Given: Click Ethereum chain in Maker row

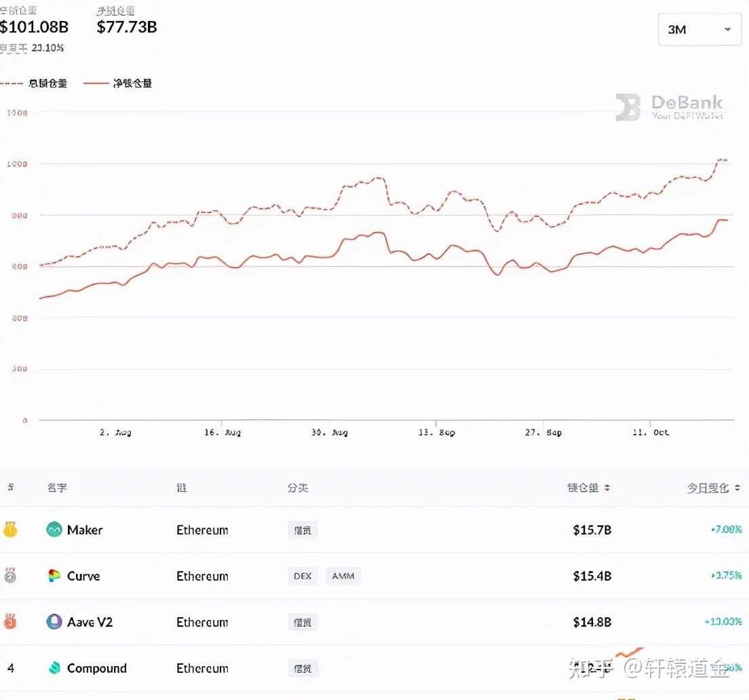Looking at the screenshot, I should click(202, 530).
